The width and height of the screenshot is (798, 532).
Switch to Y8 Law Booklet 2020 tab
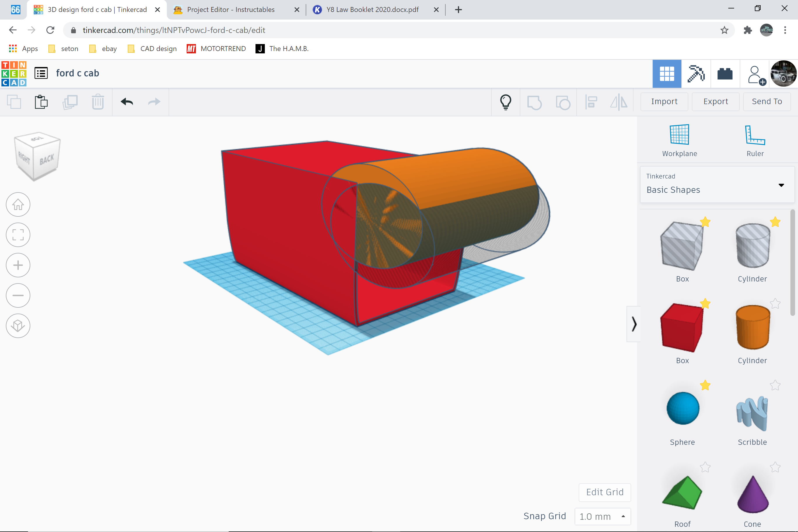point(375,10)
